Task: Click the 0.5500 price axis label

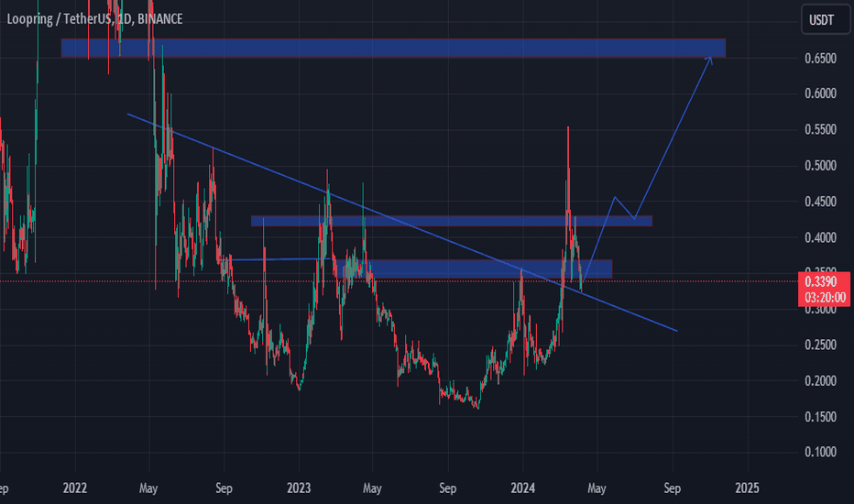Action: click(x=820, y=130)
